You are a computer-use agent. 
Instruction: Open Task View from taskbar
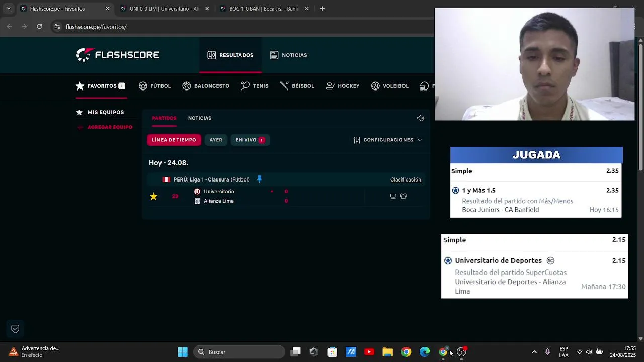point(296,352)
